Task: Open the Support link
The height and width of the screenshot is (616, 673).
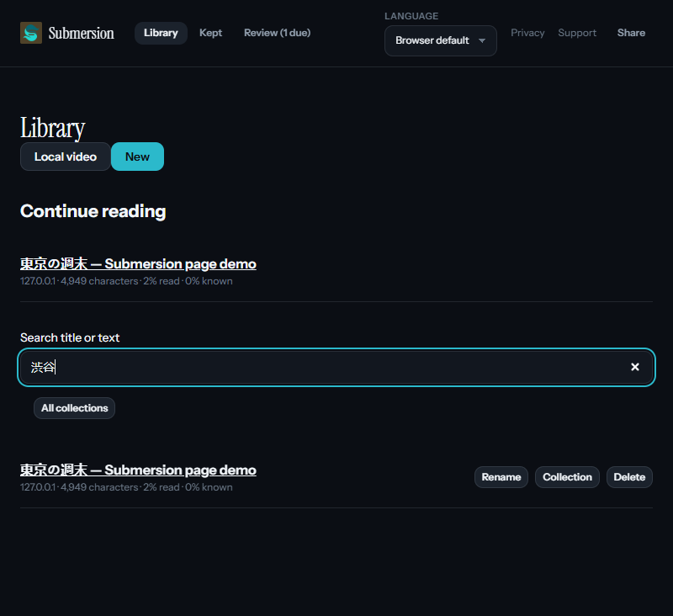Action: [x=577, y=33]
